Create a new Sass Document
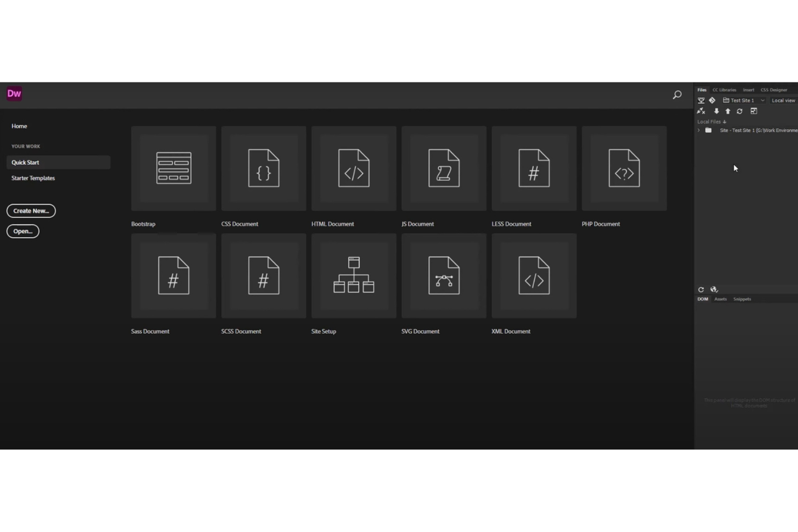The image size is (798, 532). (174, 275)
